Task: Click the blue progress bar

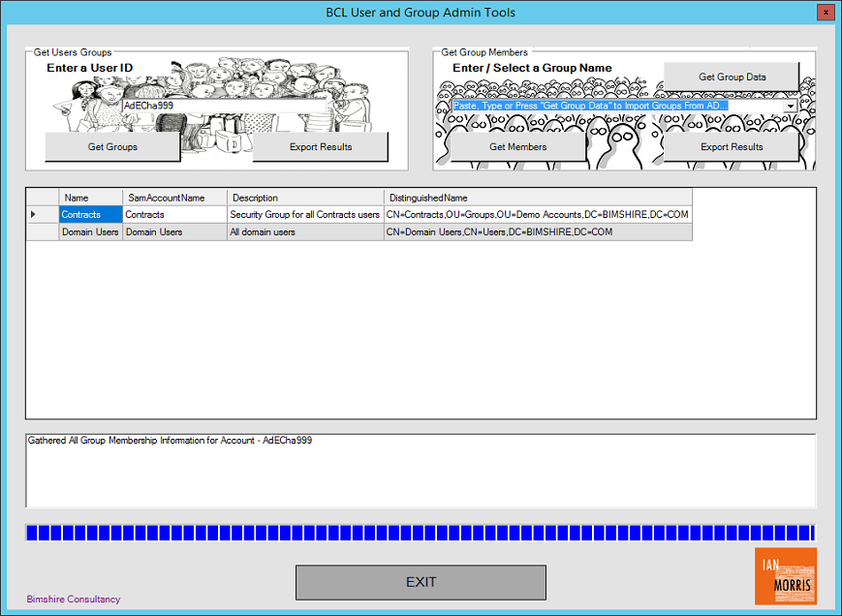Action: click(x=421, y=533)
